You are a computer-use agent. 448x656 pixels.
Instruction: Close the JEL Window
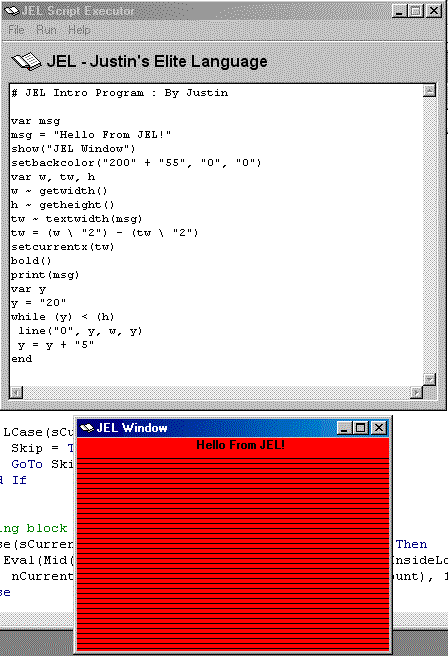click(379, 428)
